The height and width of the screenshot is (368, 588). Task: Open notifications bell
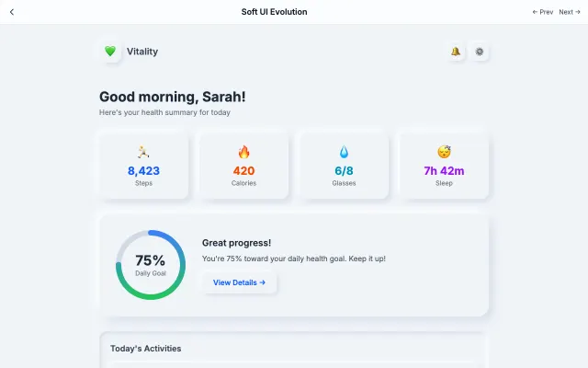[456, 52]
